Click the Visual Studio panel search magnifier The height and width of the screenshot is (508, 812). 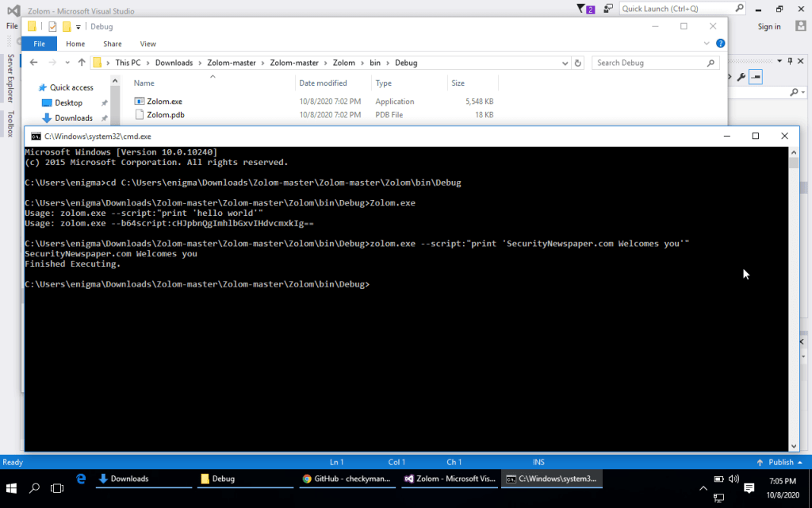(795, 92)
